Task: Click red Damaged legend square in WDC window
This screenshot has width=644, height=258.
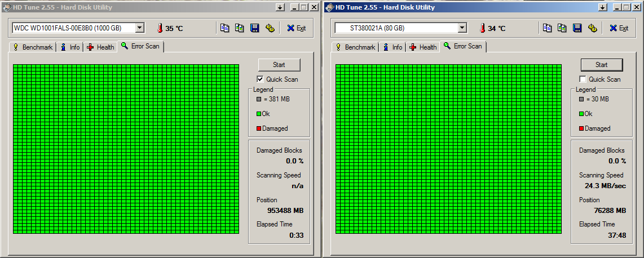Action: pos(259,128)
